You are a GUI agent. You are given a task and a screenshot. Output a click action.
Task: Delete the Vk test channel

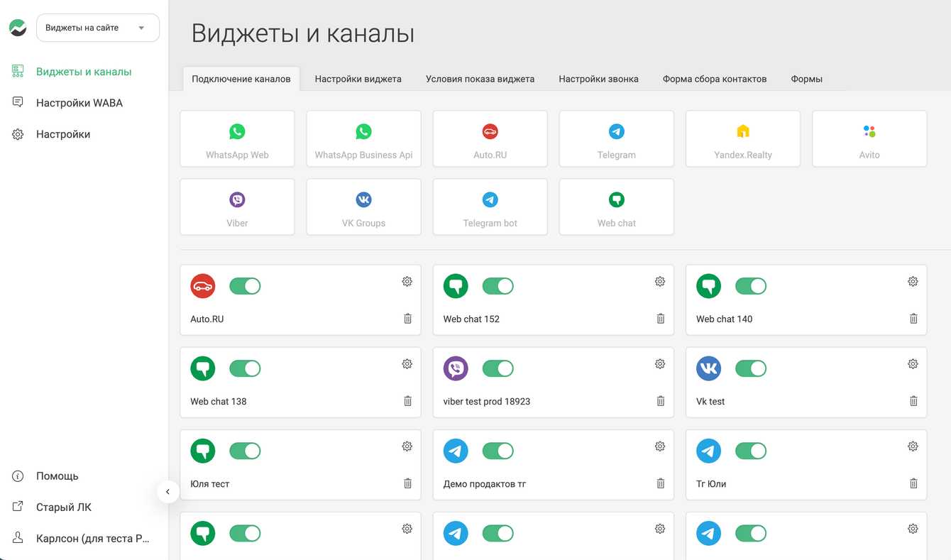coord(913,401)
